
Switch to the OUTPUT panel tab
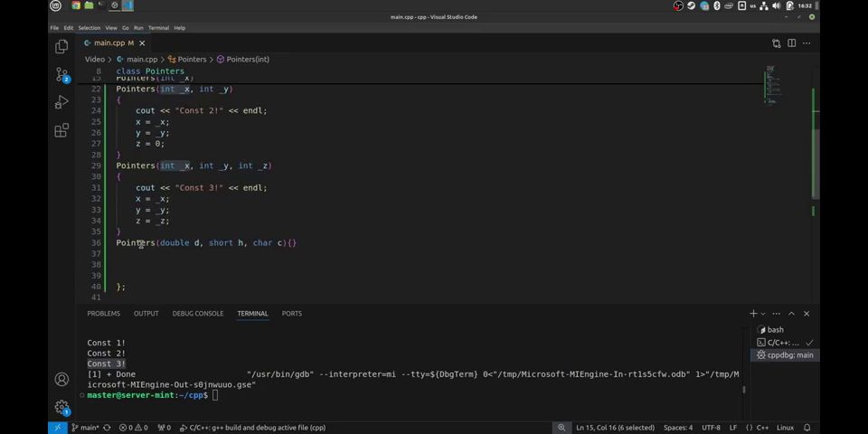tap(146, 314)
